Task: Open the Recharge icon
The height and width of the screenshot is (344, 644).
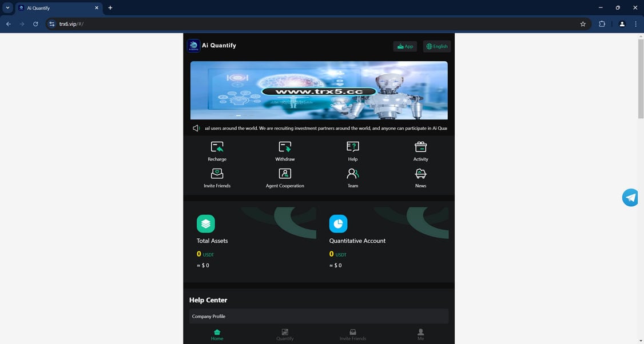Action: tap(217, 147)
